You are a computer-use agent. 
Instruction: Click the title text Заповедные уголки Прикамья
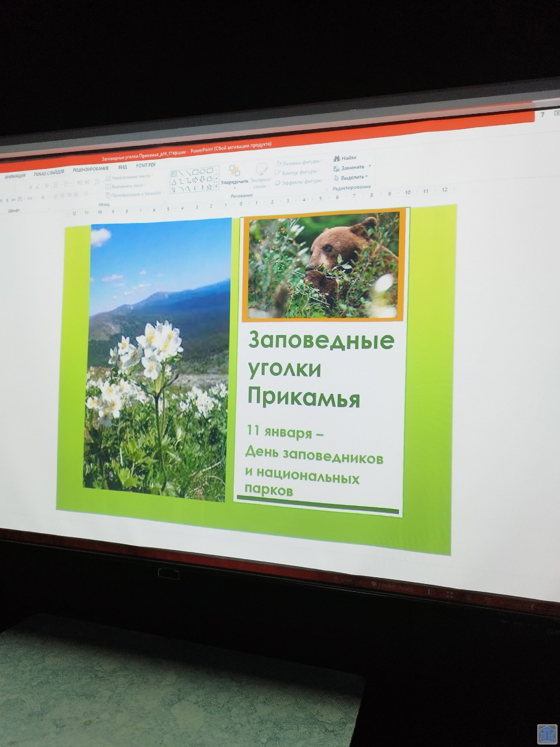click(x=320, y=369)
